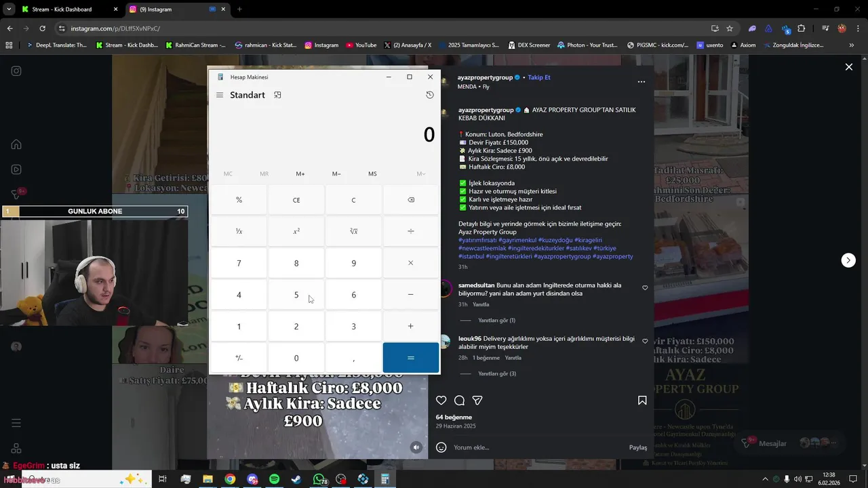
Task: Click the multiply operator key
Action: click(411, 263)
